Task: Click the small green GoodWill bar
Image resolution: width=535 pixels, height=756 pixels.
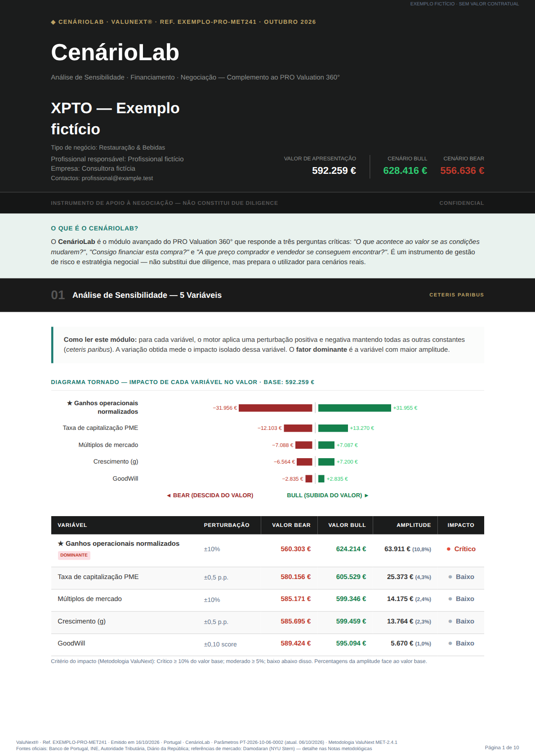Action: [x=321, y=479]
